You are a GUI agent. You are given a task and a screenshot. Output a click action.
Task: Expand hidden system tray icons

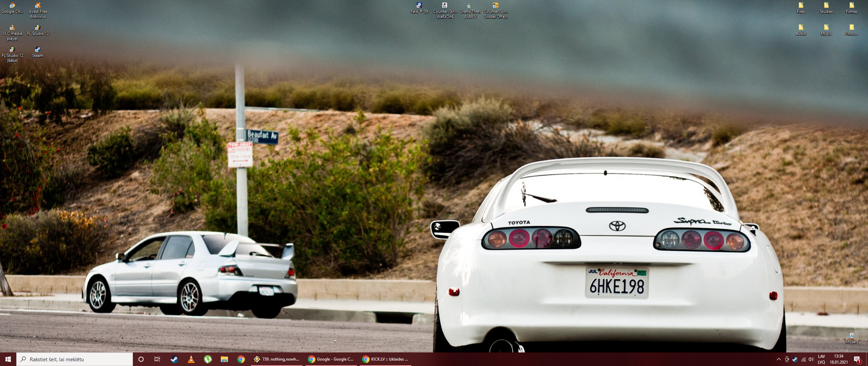[779, 359]
